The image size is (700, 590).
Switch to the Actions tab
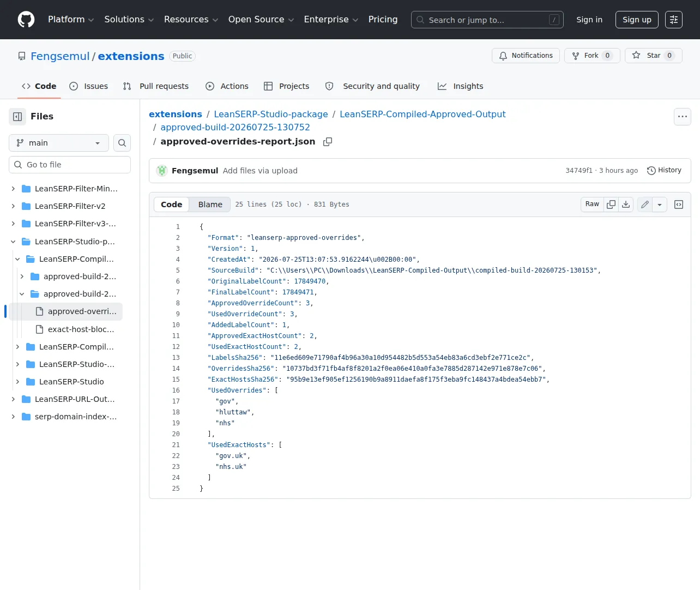227,86
